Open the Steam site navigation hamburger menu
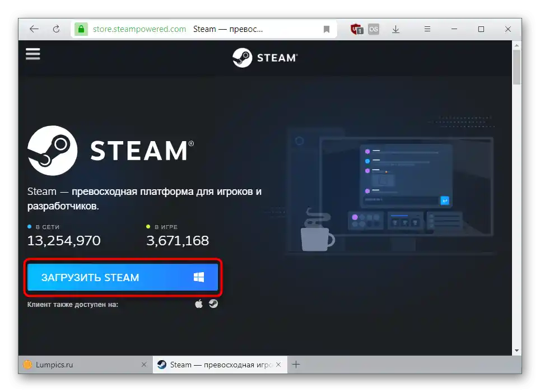 [32, 54]
